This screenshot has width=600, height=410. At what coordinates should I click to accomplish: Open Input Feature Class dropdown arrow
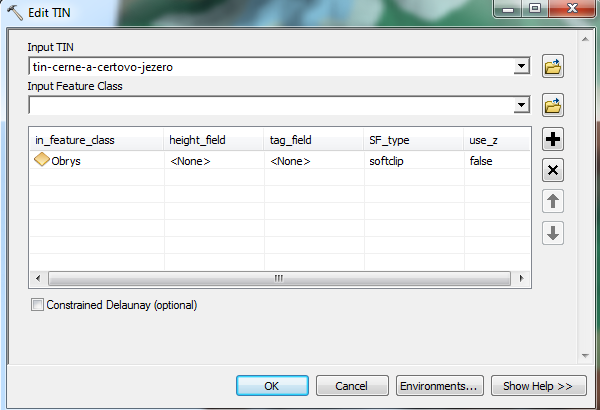pos(521,105)
